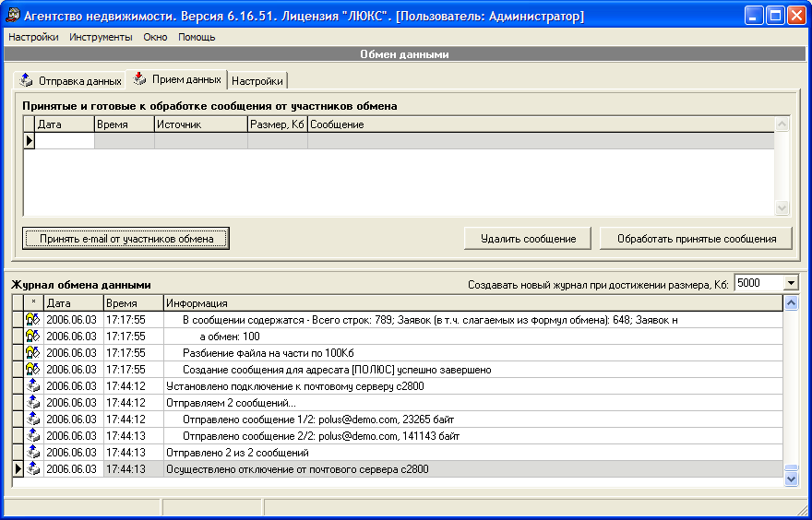812x520 pixels.
Task: Select 'Отправлено 2 из 2 сообщений' text
Action: 238,453
